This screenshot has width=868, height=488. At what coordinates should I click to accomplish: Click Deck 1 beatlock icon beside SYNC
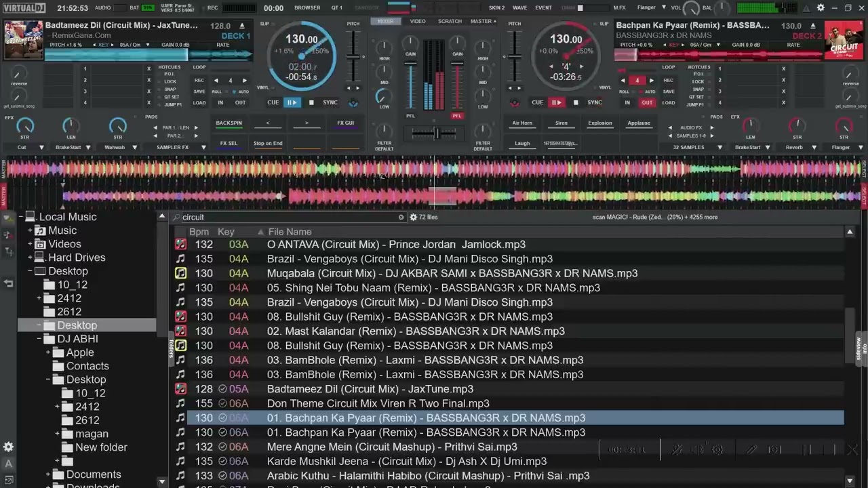(x=353, y=103)
